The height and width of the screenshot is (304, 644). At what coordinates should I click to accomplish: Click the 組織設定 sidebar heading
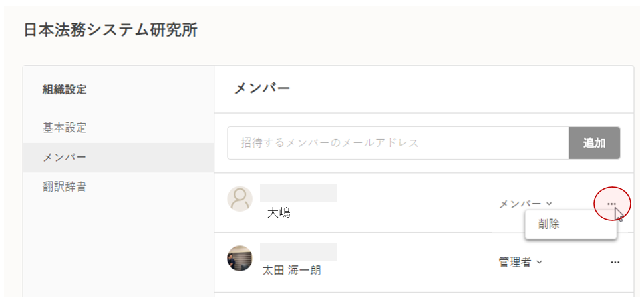pyautogui.click(x=65, y=90)
